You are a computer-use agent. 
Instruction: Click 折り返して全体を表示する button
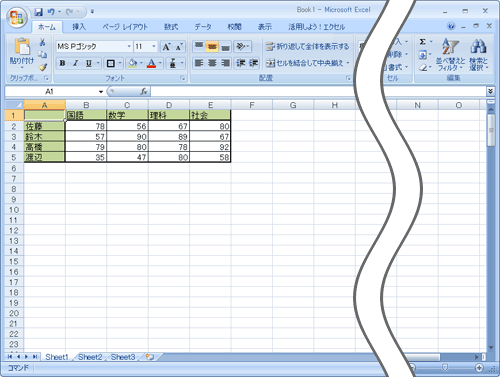pyautogui.click(x=307, y=47)
